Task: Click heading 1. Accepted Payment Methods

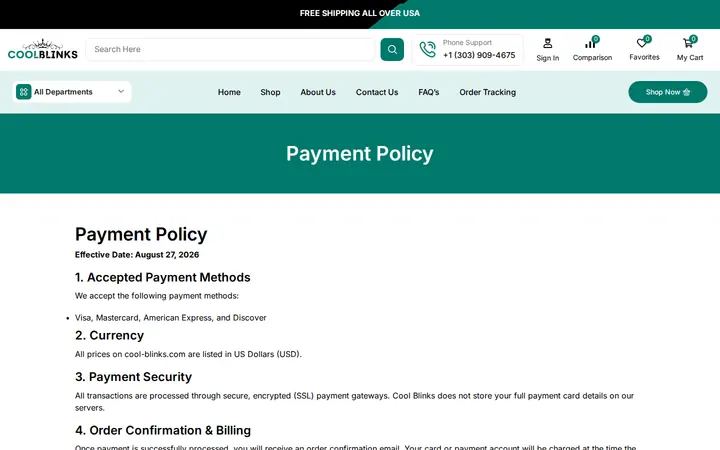Action: click(x=163, y=277)
